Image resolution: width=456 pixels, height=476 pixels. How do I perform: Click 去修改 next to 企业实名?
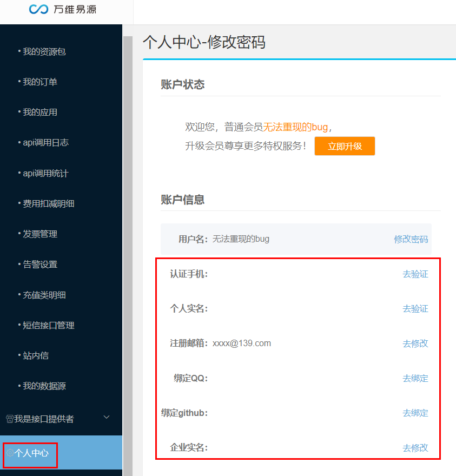415,448
